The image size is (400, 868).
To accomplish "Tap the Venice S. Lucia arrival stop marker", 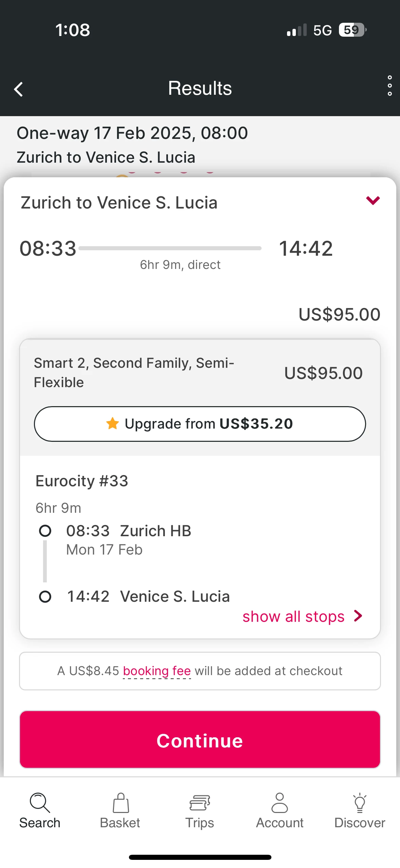I will pos(45,597).
